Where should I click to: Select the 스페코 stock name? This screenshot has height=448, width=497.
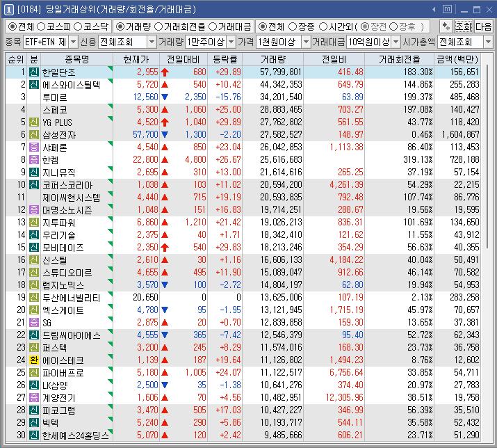[x=55, y=110]
